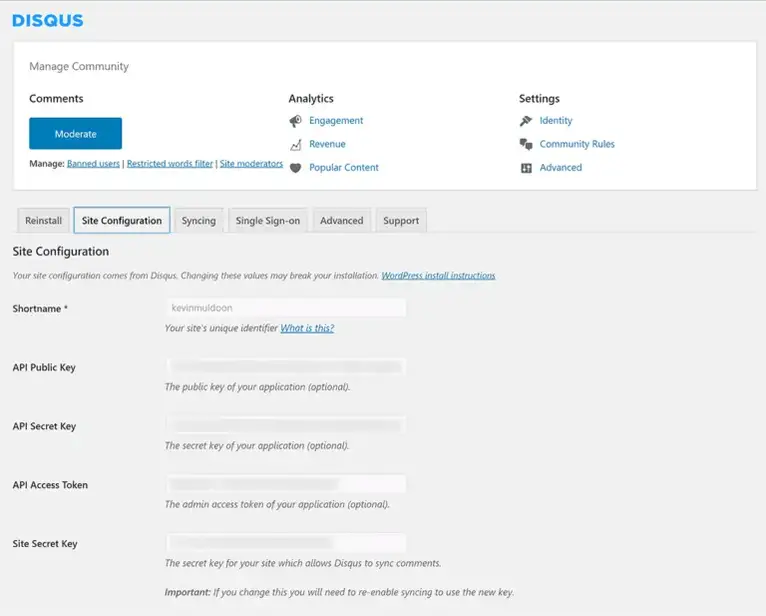This screenshot has height=616, width=766.
Task: Click the Identity hammer icon
Action: coord(526,121)
